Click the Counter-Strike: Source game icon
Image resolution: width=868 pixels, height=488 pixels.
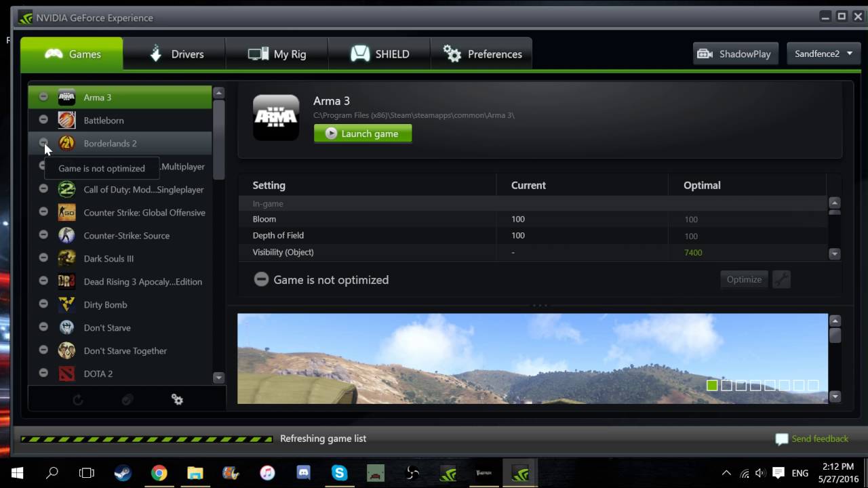[66, 235]
